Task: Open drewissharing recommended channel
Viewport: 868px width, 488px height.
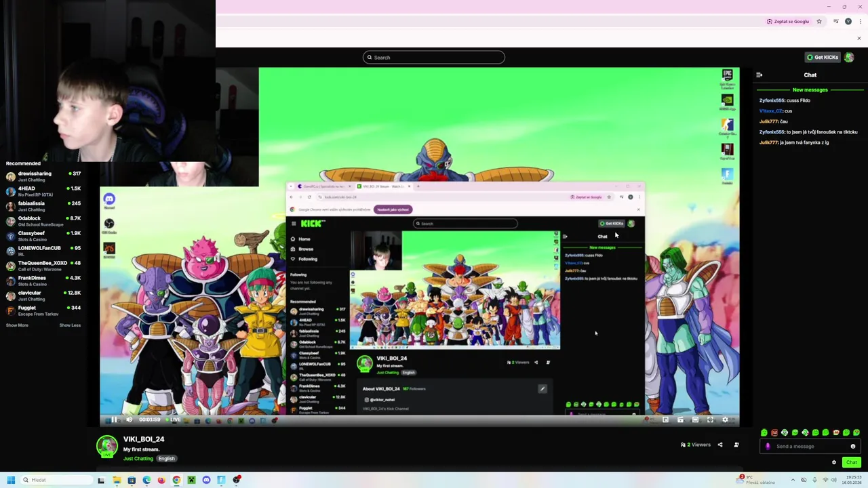Action: point(43,176)
